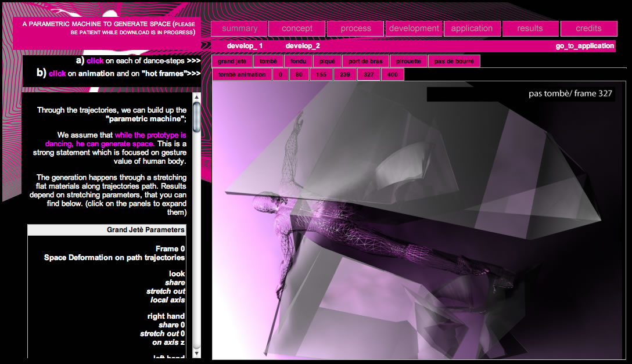Open the credits tab
This screenshot has width=632, height=364.
click(x=588, y=28)
